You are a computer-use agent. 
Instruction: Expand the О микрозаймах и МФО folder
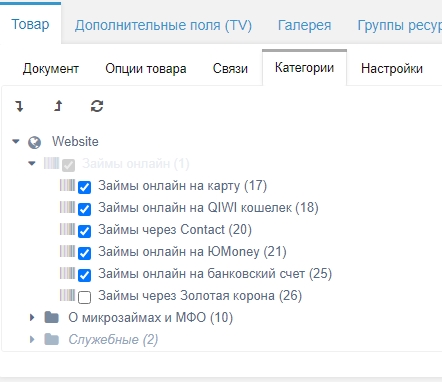32,317
